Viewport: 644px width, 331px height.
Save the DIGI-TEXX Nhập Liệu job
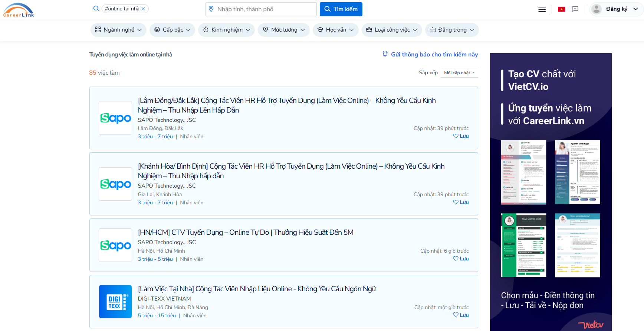point(461,315)
